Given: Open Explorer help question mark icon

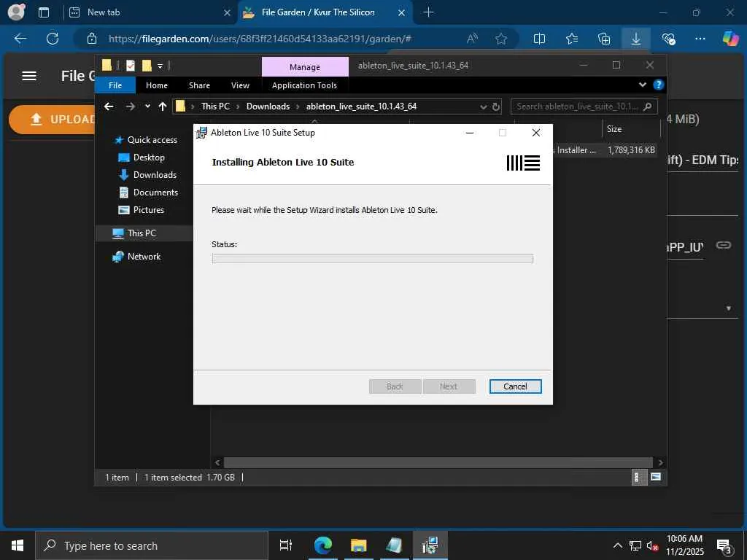Looking at the screenshot, I should click(x=659, y=85).
